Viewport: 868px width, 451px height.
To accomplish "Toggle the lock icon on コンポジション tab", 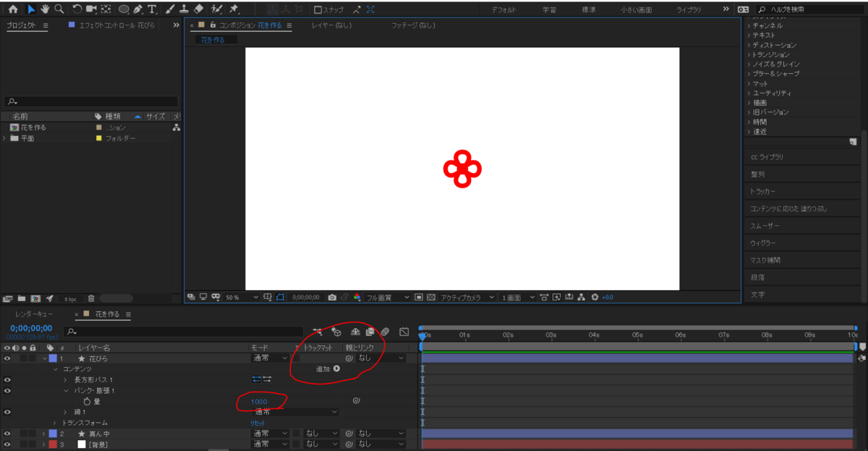I will coord(213,25).
